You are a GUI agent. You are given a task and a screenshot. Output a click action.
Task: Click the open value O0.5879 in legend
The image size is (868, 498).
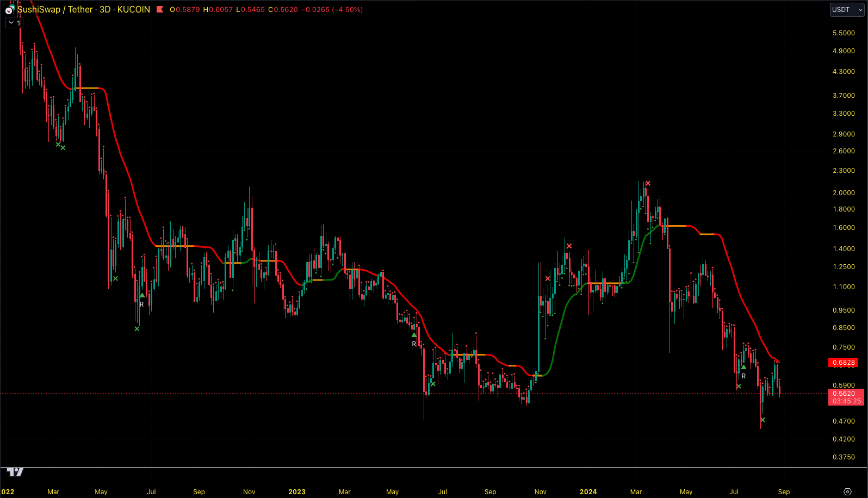(184, 10)
